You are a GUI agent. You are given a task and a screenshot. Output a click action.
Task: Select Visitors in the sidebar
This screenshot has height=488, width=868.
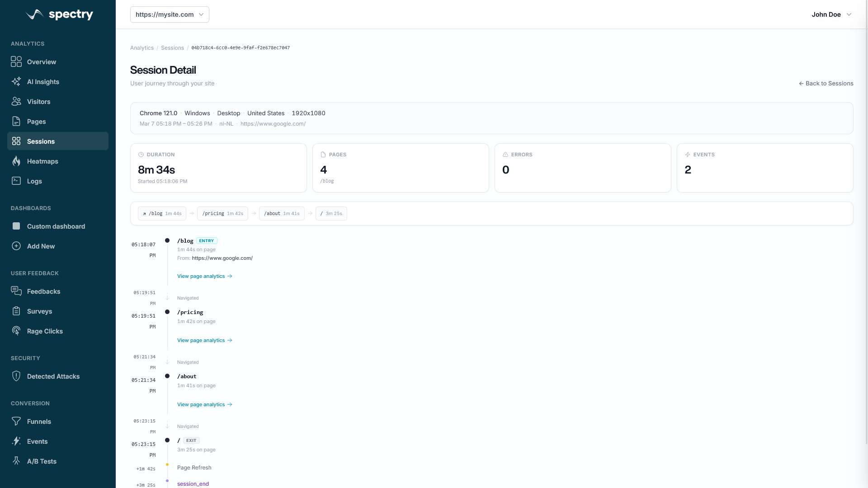(38, 102)
